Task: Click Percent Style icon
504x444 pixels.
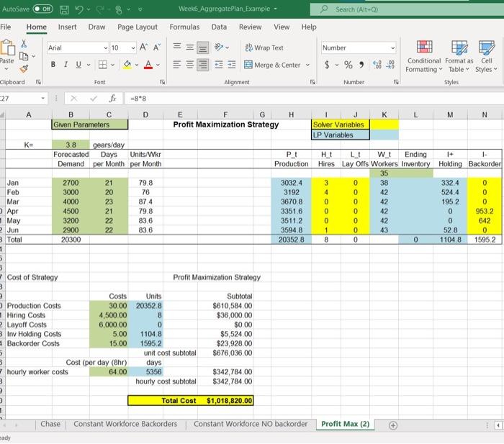Action: (348, 65)
